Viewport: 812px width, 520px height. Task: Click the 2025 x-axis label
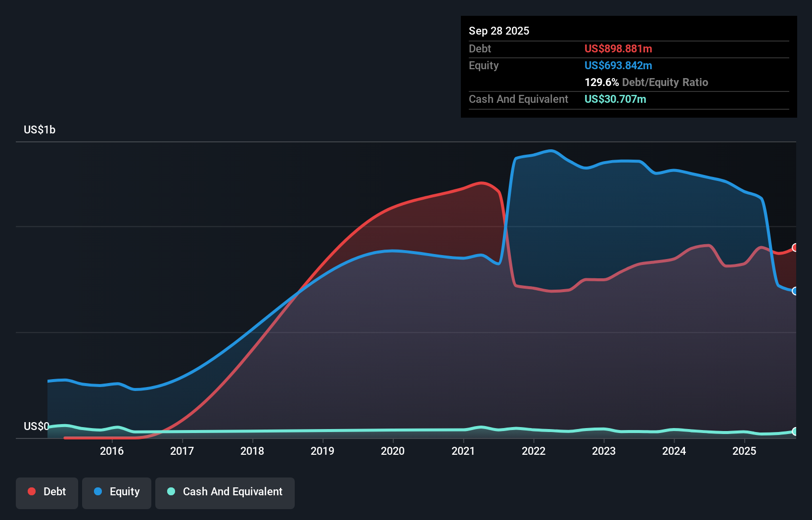744,451
